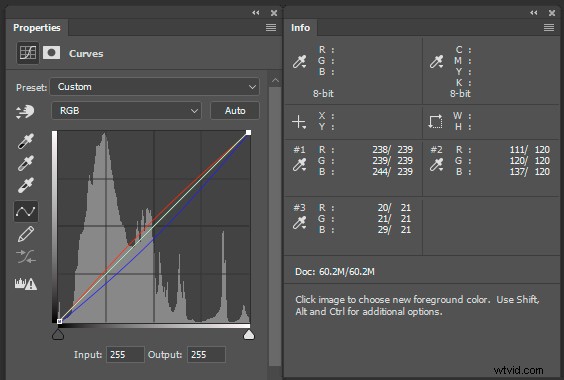The image size is (564, 380).
Task: Activate the on-image adjustment hand tool
Action: tap(25, 112)
